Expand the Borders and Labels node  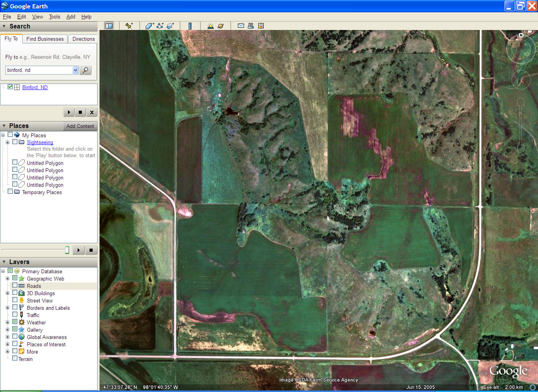[7, 308]
